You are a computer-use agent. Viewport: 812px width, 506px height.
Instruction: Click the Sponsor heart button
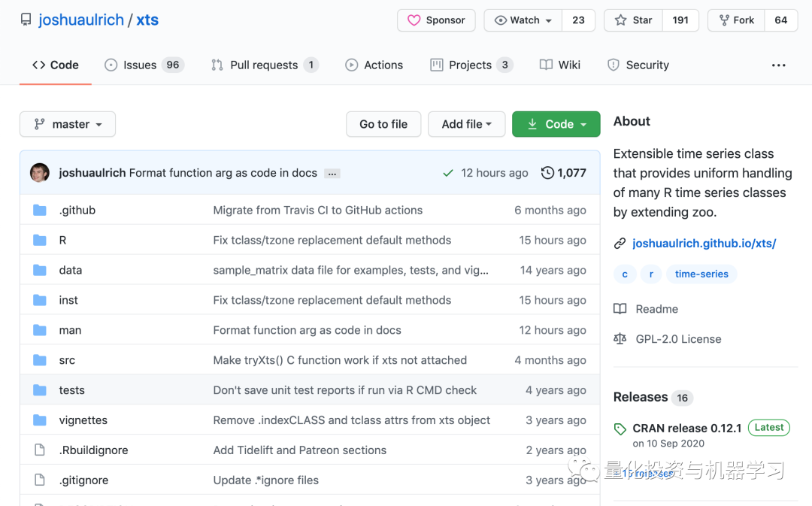436,20
